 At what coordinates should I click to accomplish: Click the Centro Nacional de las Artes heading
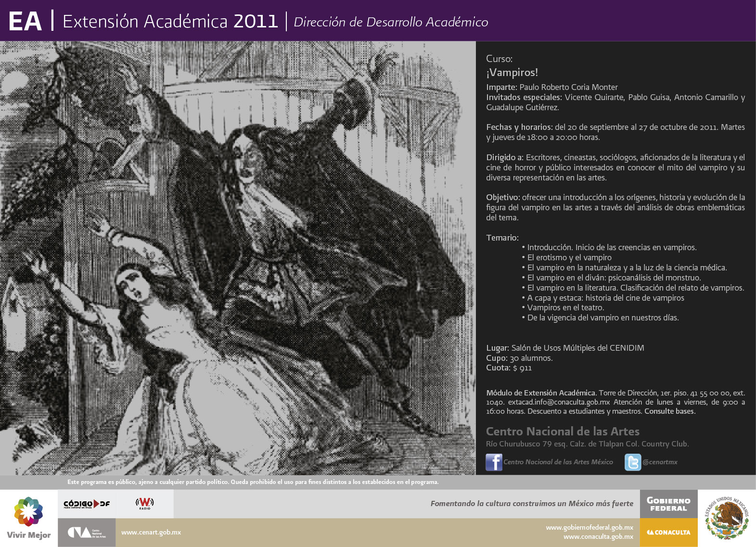[563, 432]
